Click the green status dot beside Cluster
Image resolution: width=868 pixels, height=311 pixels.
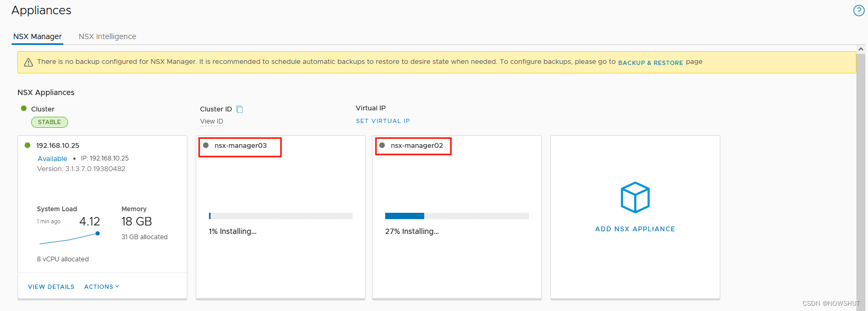[24, 108]
